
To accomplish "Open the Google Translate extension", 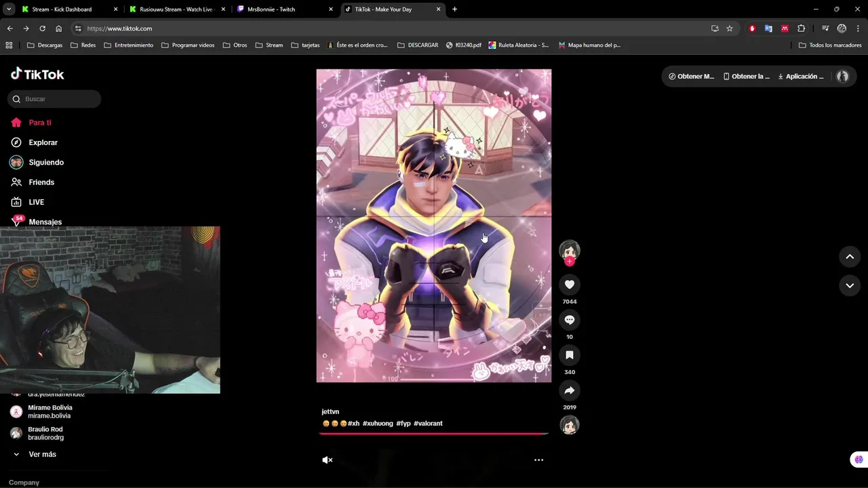I will coord(768,28).
